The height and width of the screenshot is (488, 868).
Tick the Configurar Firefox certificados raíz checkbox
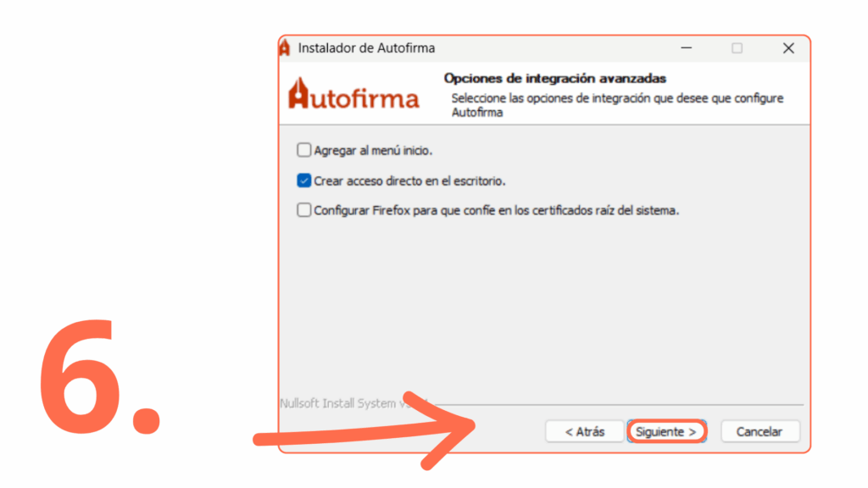(304, 210)
